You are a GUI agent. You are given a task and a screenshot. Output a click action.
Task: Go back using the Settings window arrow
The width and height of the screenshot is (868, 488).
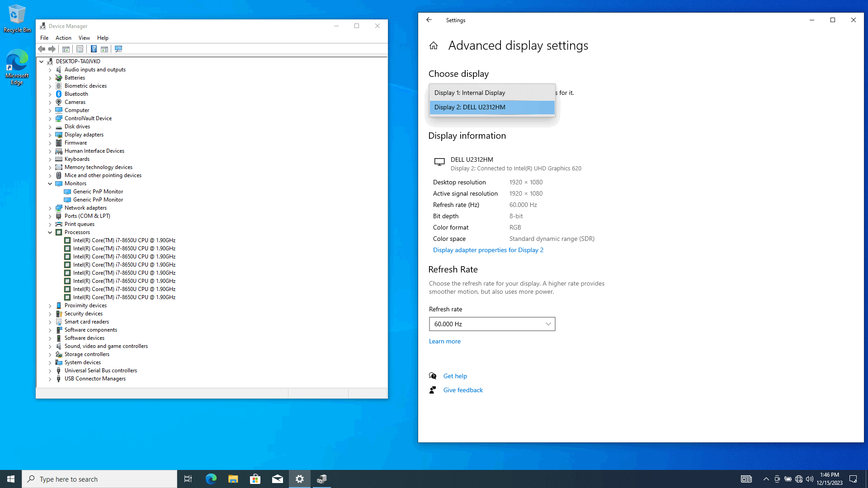[x=429, y=20]
